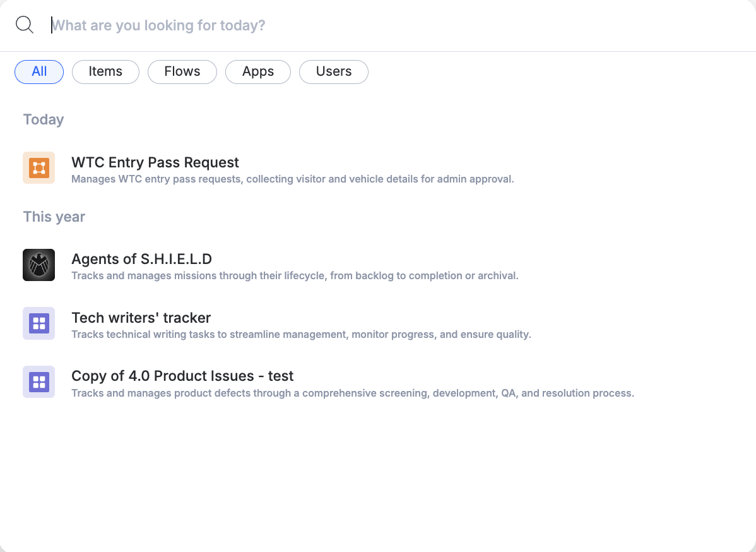
Task: Click the 'Manages WTC entry pass requests' description
Action: (292, 179)
